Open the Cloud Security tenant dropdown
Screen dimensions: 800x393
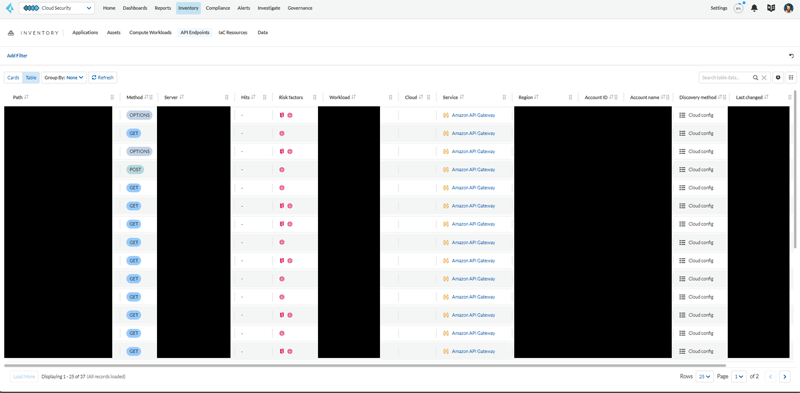pos(57,8)
